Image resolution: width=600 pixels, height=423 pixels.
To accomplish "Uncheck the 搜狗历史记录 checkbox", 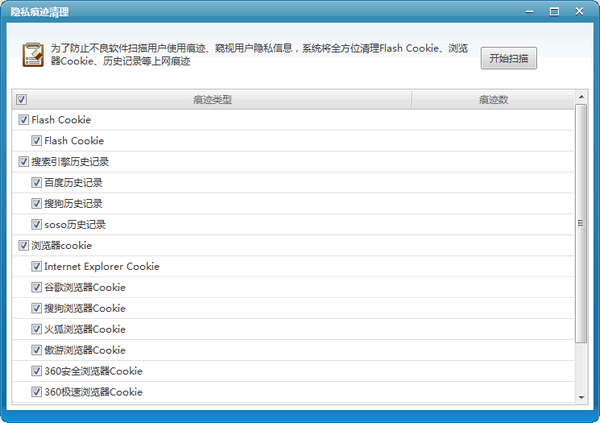I will tap(36, 203).
